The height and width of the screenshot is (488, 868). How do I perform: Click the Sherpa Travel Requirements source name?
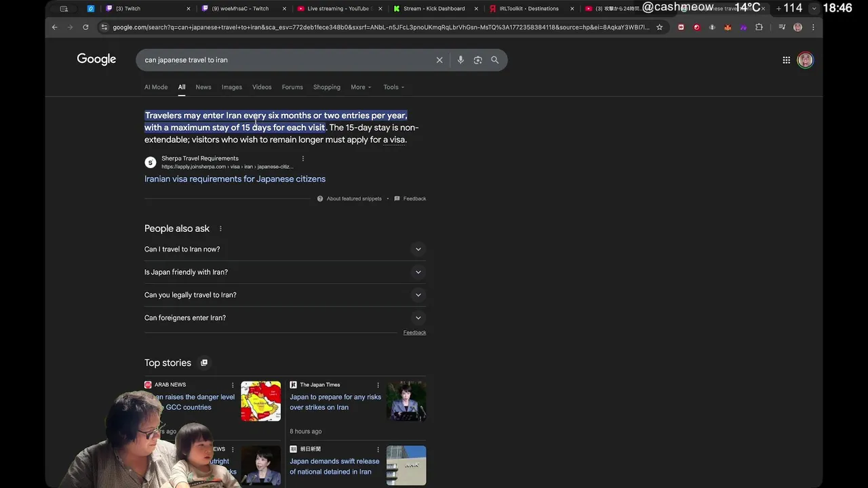pos(200,159)
